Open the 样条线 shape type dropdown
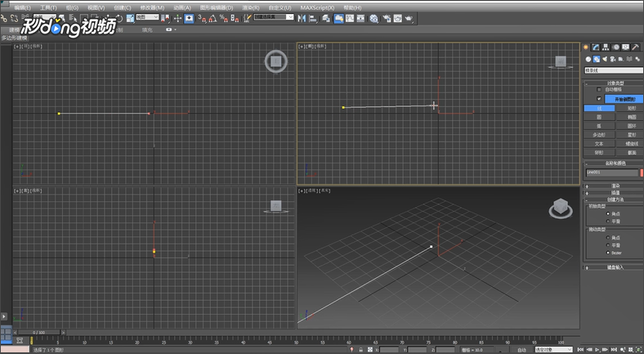Screen dimensions: 644x354 point(614,70)
